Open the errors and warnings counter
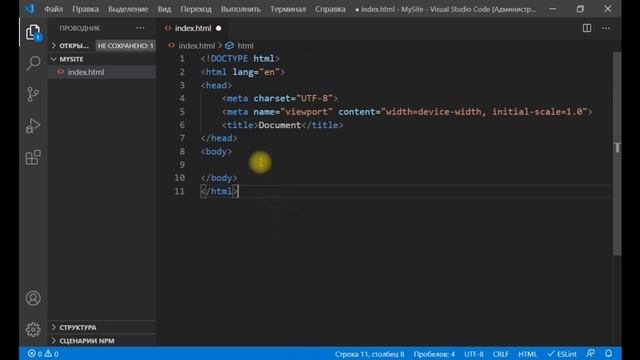Image resolution: width=640 pixels, height=360 pixels. coord(43,354)
